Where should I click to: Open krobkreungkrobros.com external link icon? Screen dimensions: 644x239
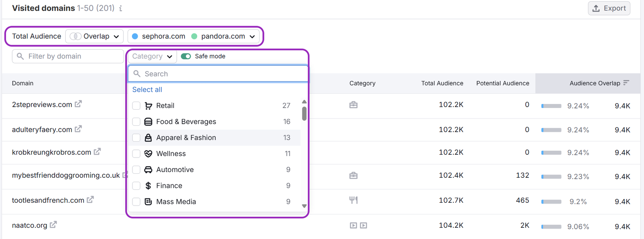pos(97,152)
